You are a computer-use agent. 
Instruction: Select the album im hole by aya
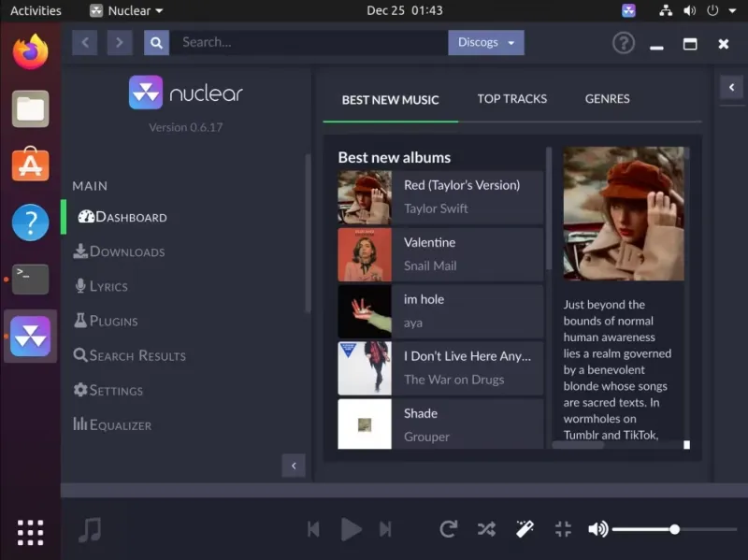click(440, 311)
